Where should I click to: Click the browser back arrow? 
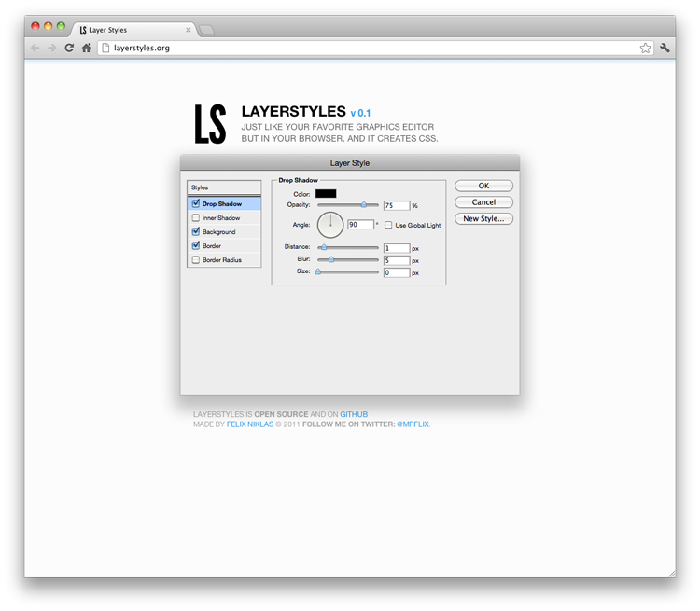pyautogui.click(x=35, y=48)
